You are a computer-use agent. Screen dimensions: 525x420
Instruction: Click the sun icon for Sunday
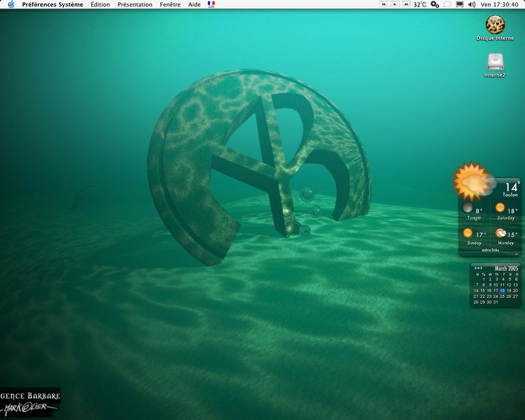point(468,233)
